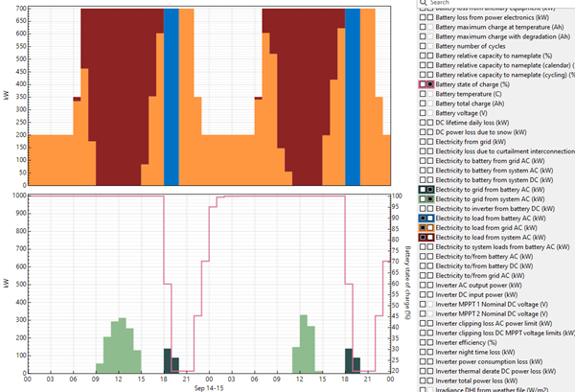Click the Battery total charge (Ah) label
This screenshot has height=392, width=575.
click(x=475, y=104)
